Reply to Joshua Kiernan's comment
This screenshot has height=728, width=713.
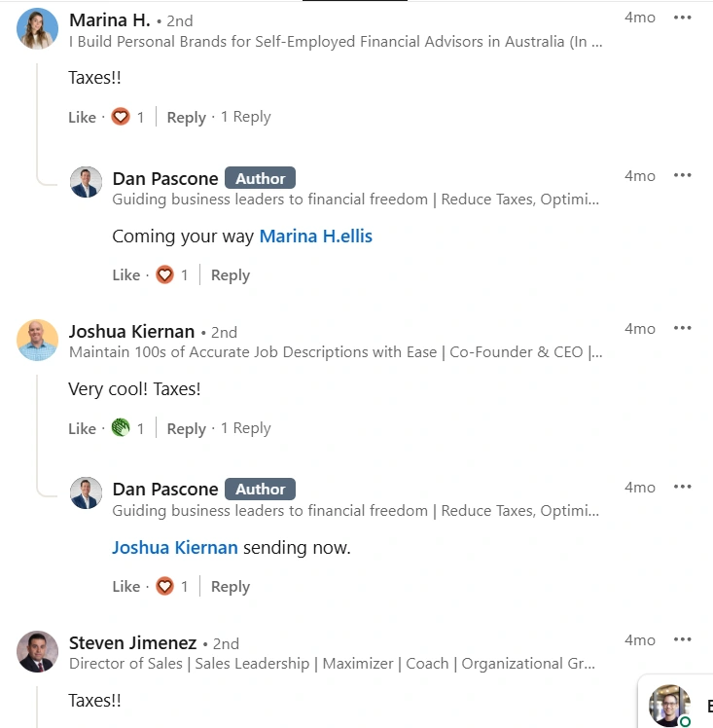186,428
